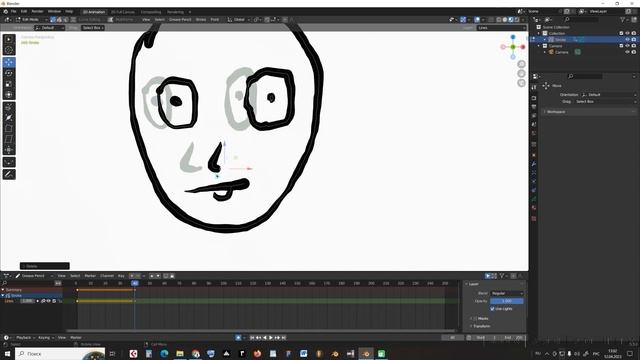Open the Edit Mode dropdown

pos(31,20)
